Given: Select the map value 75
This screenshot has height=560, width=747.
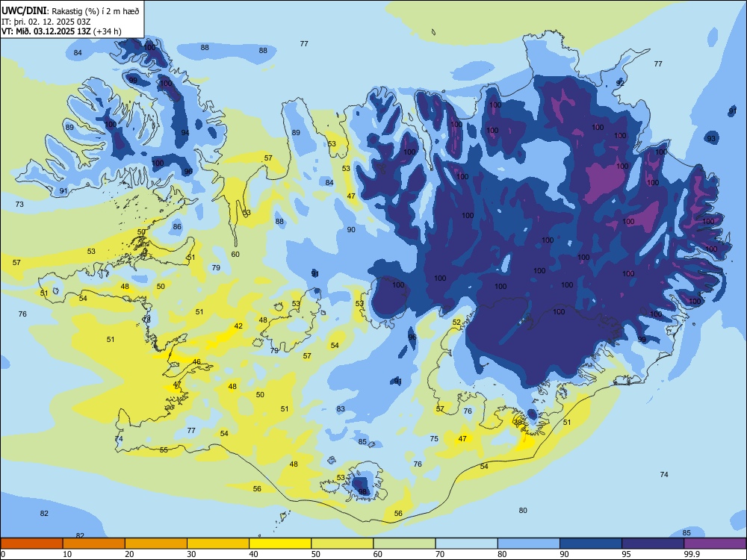Looking at the screenshot, I should (x=434, y=438).
